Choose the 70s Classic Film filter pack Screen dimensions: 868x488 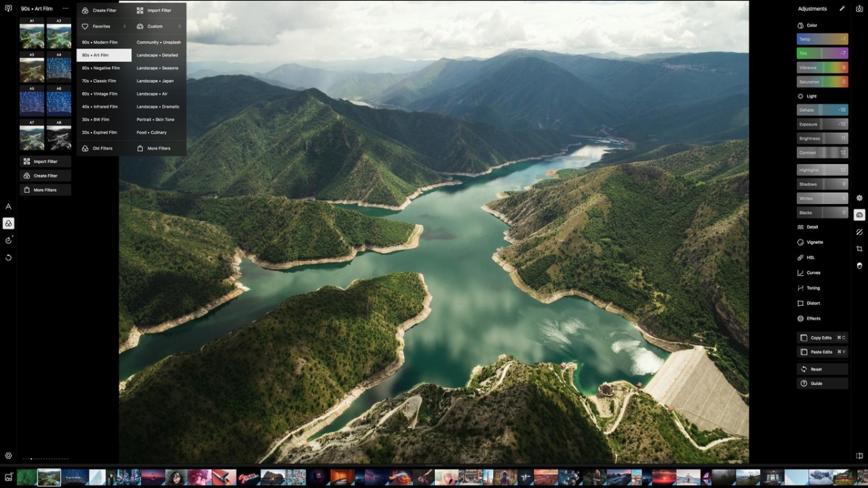pos(99,81)
